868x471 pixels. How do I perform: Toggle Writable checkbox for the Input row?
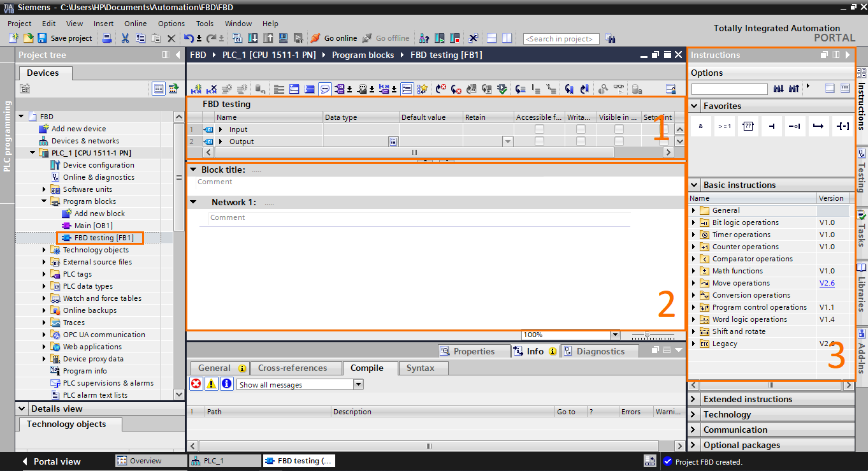(x=581, y=129)
